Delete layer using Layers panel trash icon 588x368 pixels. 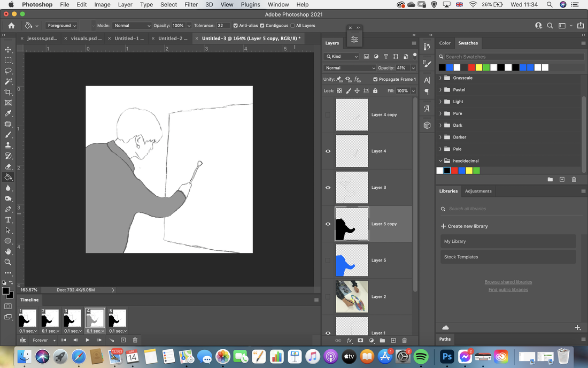point(404,341)
